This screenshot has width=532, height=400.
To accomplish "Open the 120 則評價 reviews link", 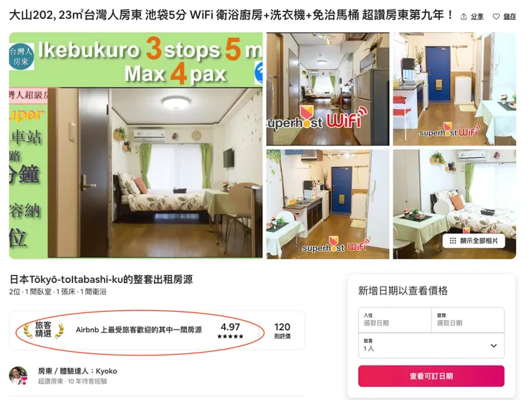I will click(x=283, y=330).
